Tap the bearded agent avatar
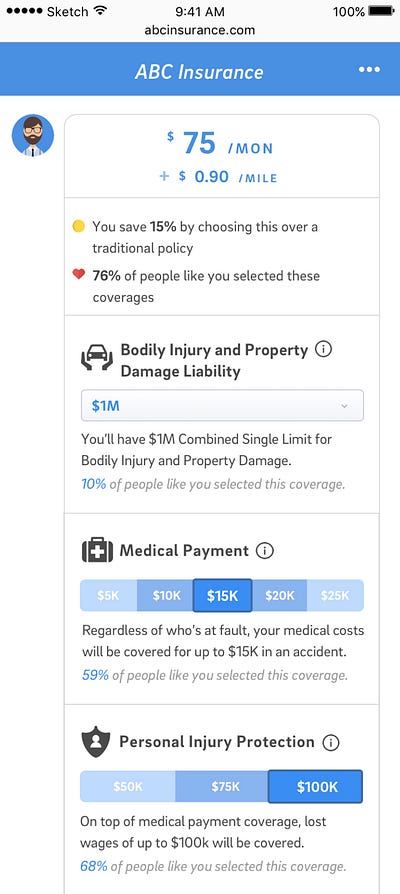 click(x=33, y=136)
